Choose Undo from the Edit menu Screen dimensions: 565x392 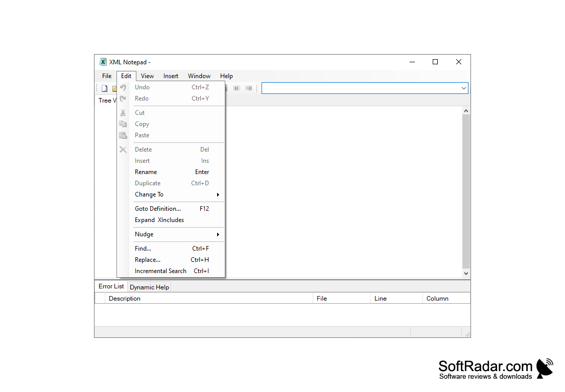pyautogui.click(x=171, y=87)
